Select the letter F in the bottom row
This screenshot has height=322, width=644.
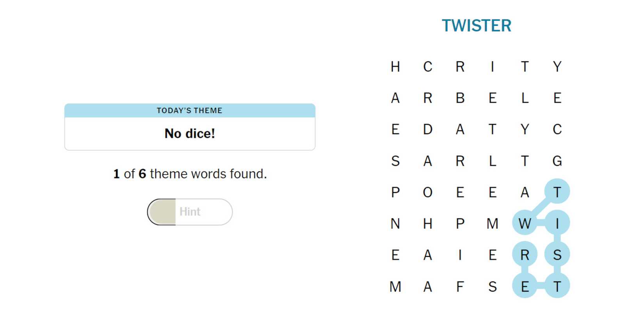click(x=460, y=287)
